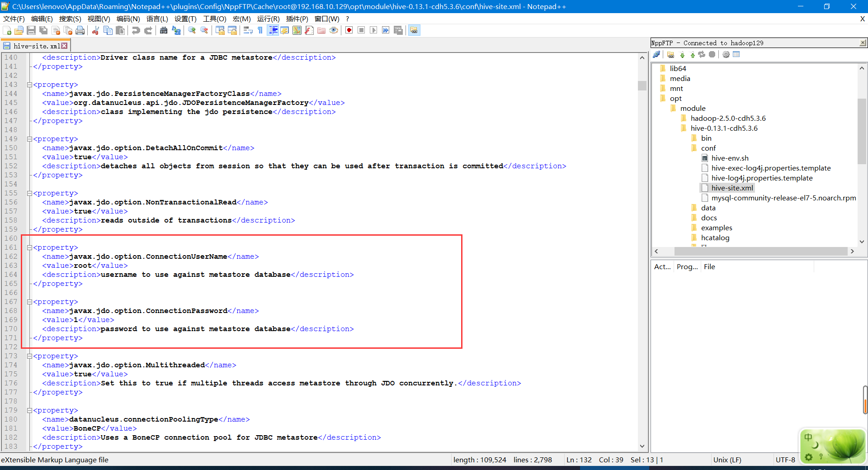Toggle show all characters pilcrow icon
The height and width of the screenshot is (470, 868).
pos(260,30)
